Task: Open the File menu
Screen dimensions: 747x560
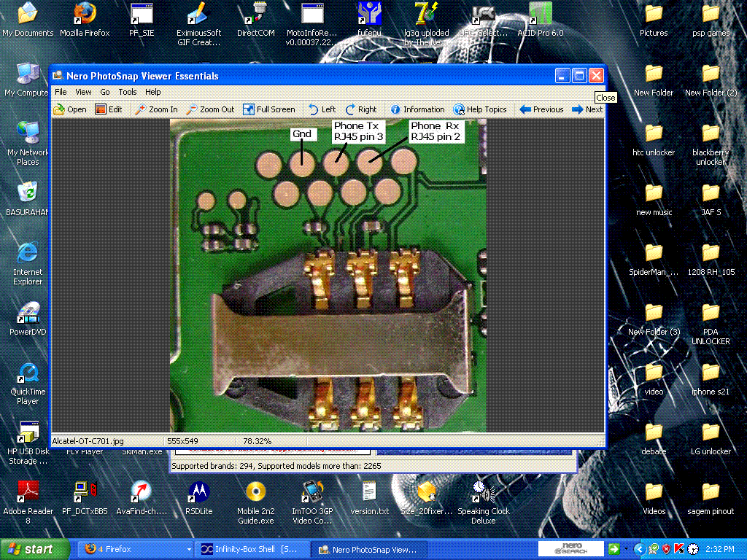Action: pyautogui.click(x=61, y=92)
